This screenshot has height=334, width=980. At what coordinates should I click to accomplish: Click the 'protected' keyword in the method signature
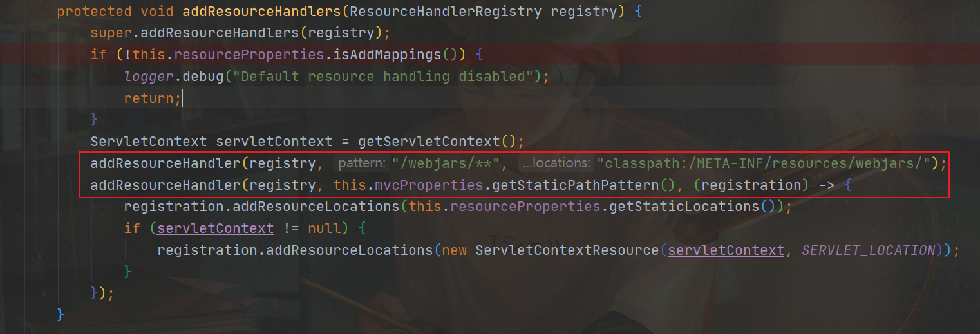pos(95,12)
